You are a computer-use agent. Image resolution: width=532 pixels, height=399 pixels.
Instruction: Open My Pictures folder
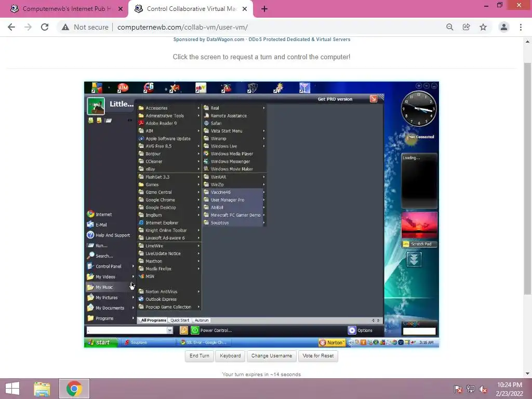pos(110,298)
